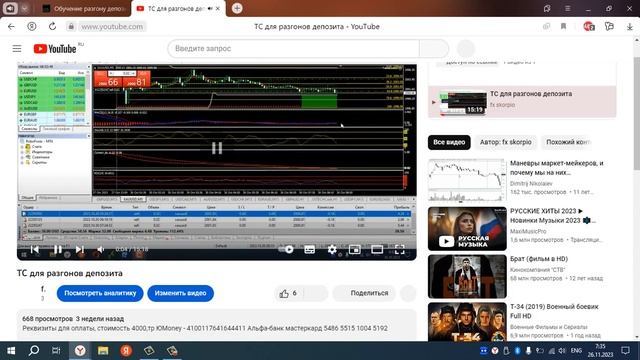Viewport: 640px width, 360px height.
Task: Click the round voice search button
Action: pos(466,49)
